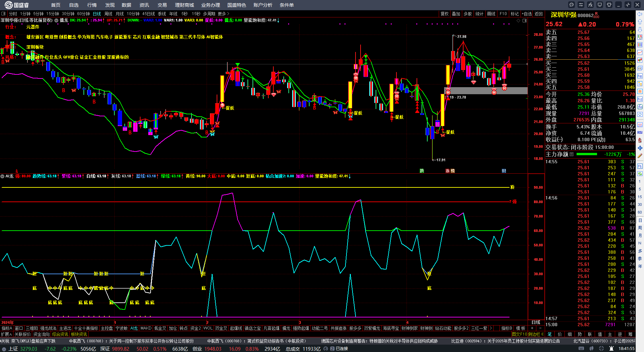Open the 叠加 overlay option
Viewport: 644px width, 352px height.
pyautogui.click(x=456, y=14)
